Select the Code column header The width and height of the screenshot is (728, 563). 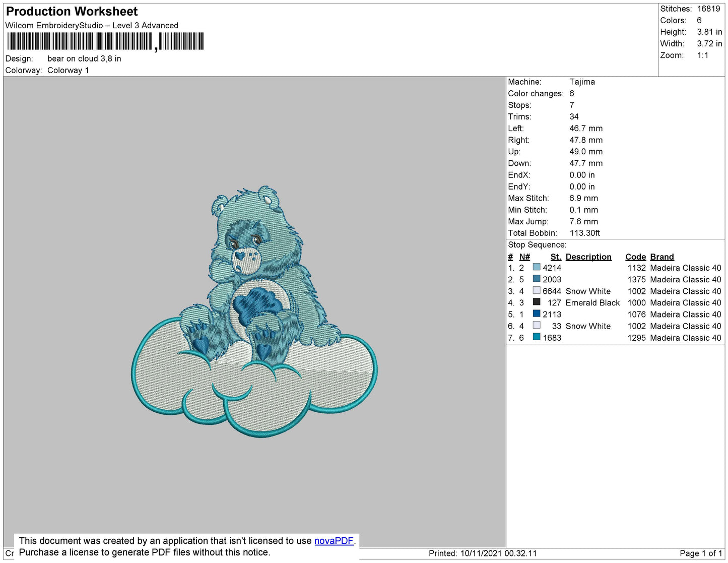pos(635,257)
